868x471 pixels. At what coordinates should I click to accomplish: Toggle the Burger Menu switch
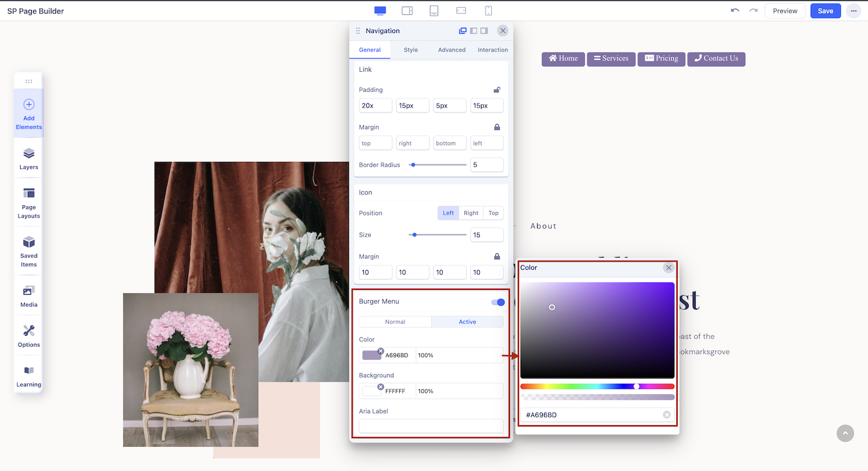coord(498,302)
